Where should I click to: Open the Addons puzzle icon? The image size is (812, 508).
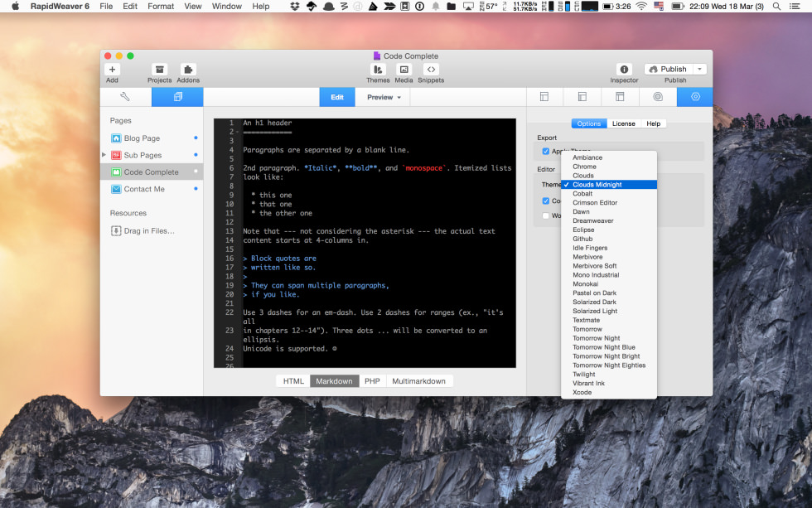tap(188, 70)
